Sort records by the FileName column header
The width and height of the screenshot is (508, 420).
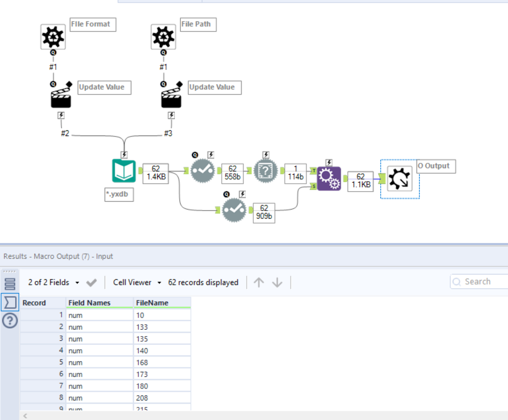[x=152, y=303]
